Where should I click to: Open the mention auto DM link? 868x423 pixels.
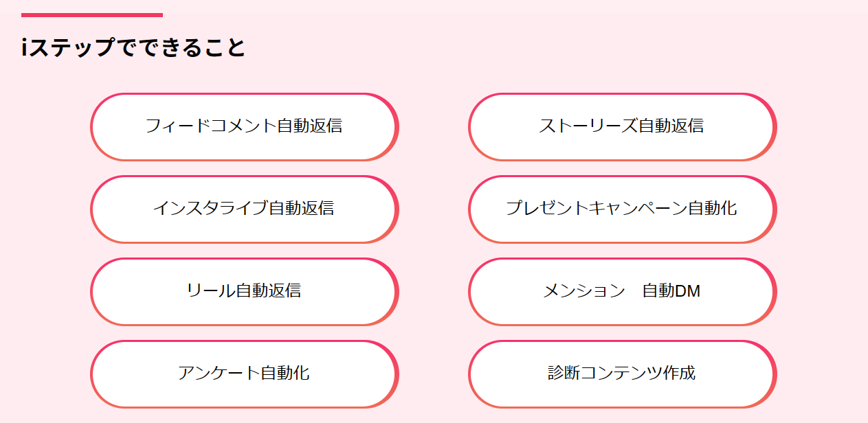(x=622, y=291)
